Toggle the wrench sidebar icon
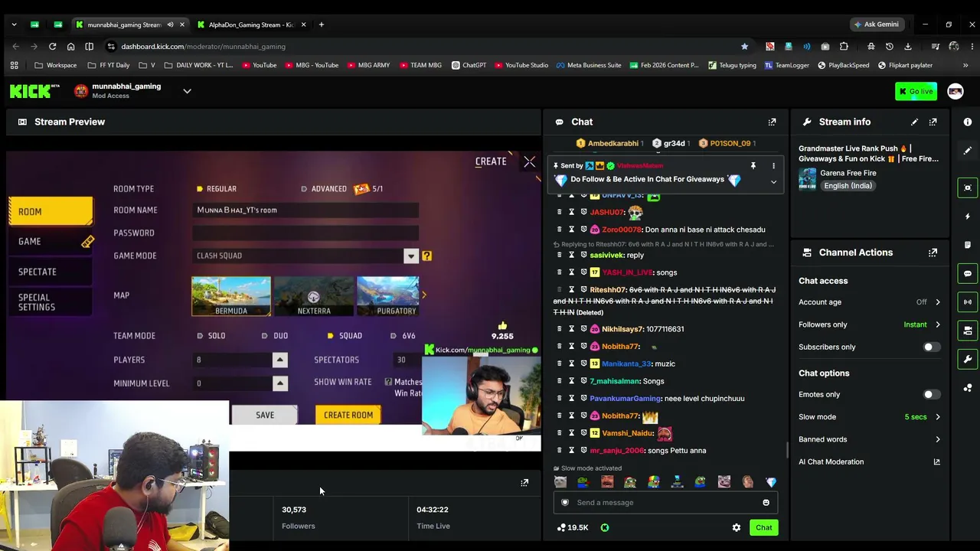Screen dimensions: 980x551 [x=968, y=359]
